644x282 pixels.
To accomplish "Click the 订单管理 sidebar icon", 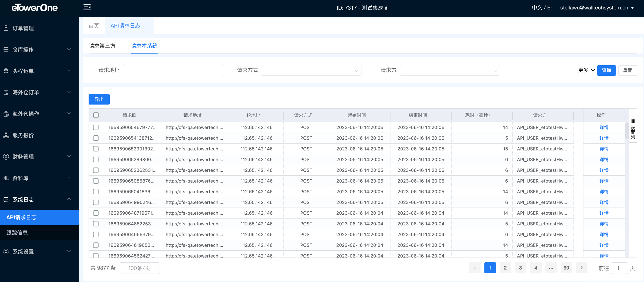I will (x=6, y=28).
